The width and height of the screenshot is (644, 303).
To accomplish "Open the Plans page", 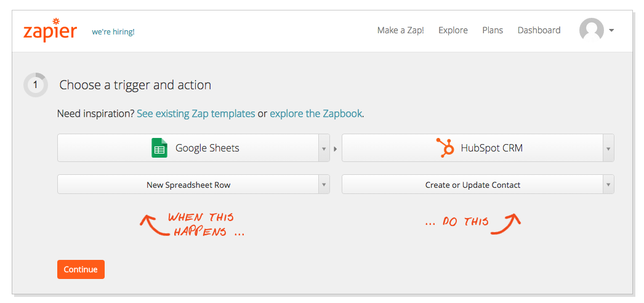I will 492,30.
